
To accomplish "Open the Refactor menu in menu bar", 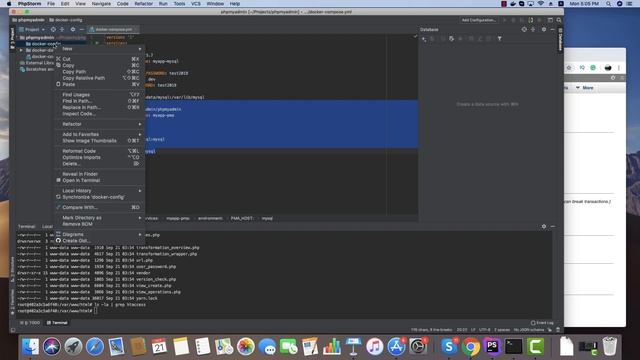I will 144,4.
